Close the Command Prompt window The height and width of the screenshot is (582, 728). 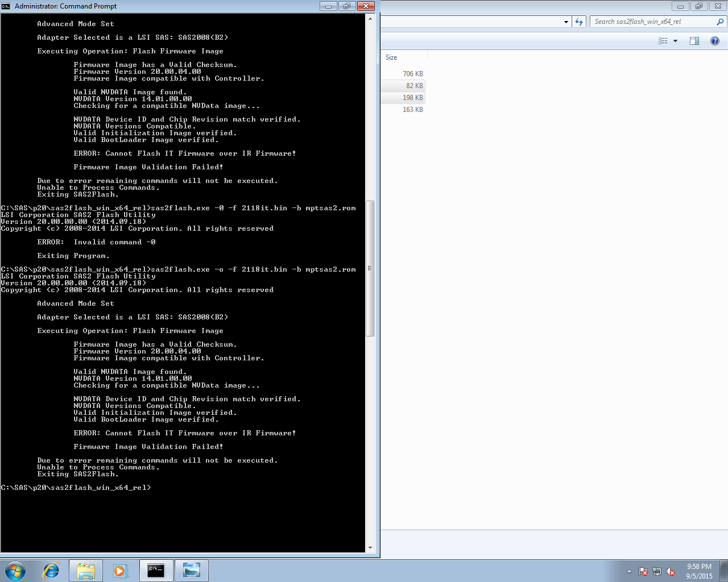click(x=365, y=6)
